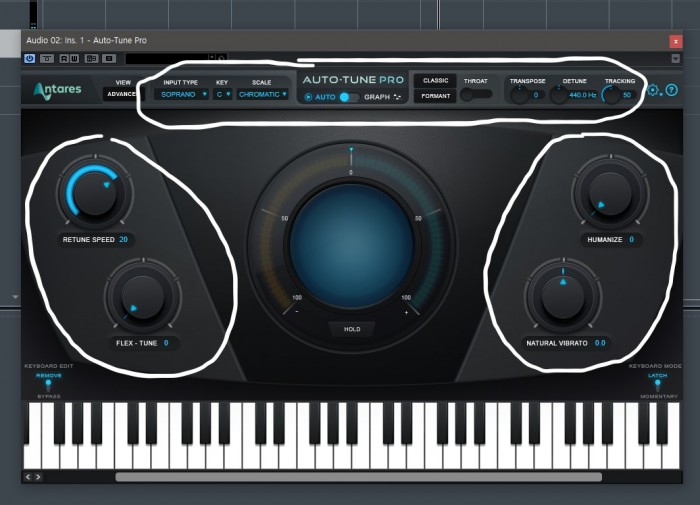Click the keyboard horizontal scrollbar
This screenshot has height=505, width=700.
click(x=358, y=477)
